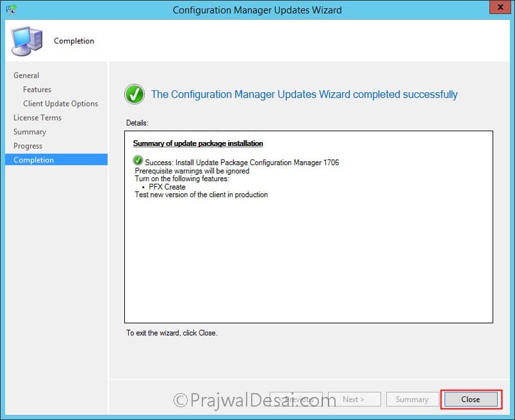Select the Features step

click(37, 90)
